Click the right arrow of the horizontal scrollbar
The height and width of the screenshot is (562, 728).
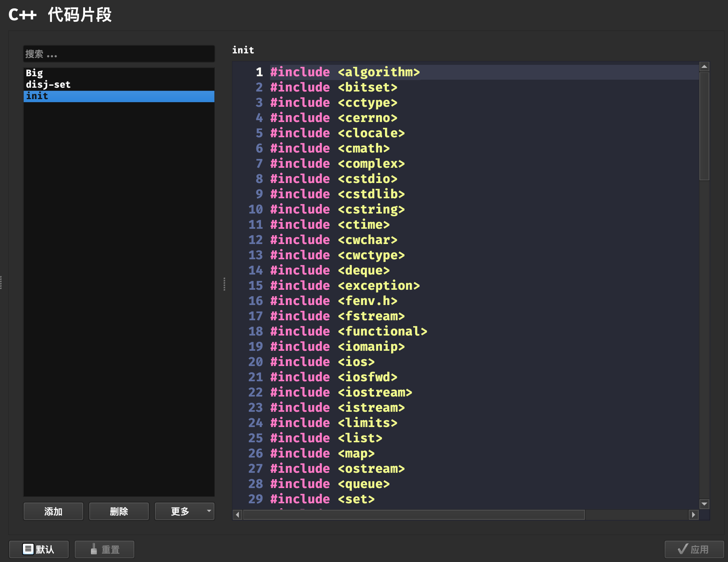pos(693,515)
